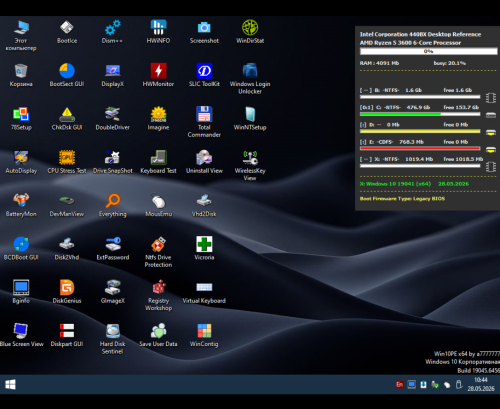The width and height of the screenshot is (500, 409).
Task: Click the 'RAM : 4091 Mb' text
Action: [379, 63]
